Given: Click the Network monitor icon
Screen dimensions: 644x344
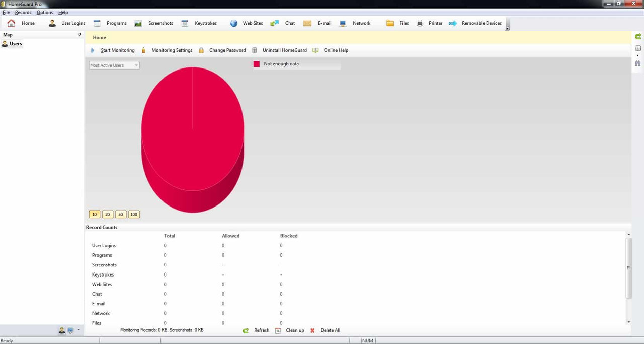Looking at the screenshot, I should 343,23.
